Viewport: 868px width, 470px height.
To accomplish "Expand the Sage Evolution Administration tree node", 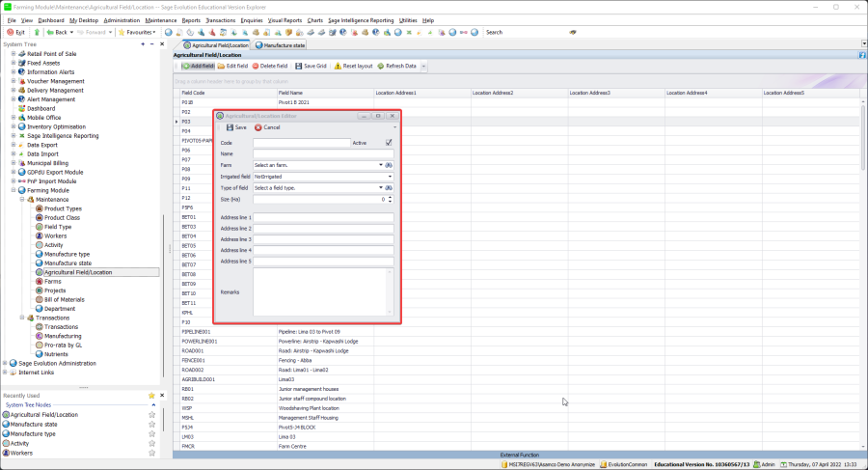I will click(6, 363).
